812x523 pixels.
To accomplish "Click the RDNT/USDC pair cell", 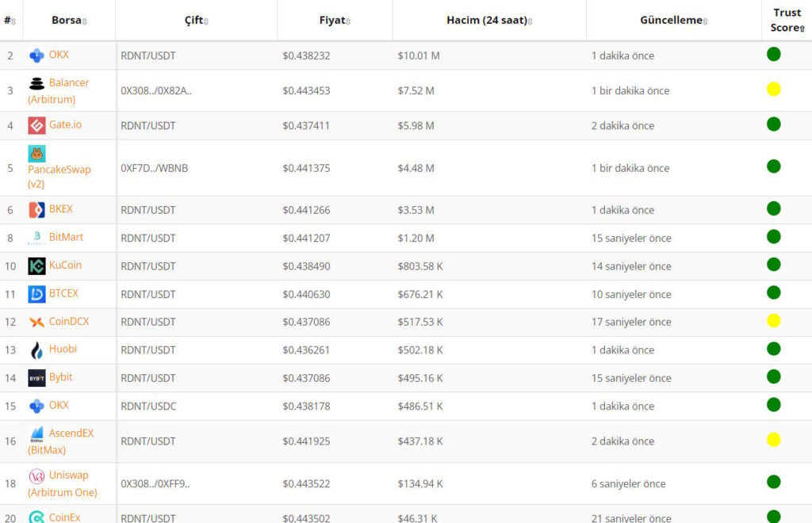I will coord(148,406).
